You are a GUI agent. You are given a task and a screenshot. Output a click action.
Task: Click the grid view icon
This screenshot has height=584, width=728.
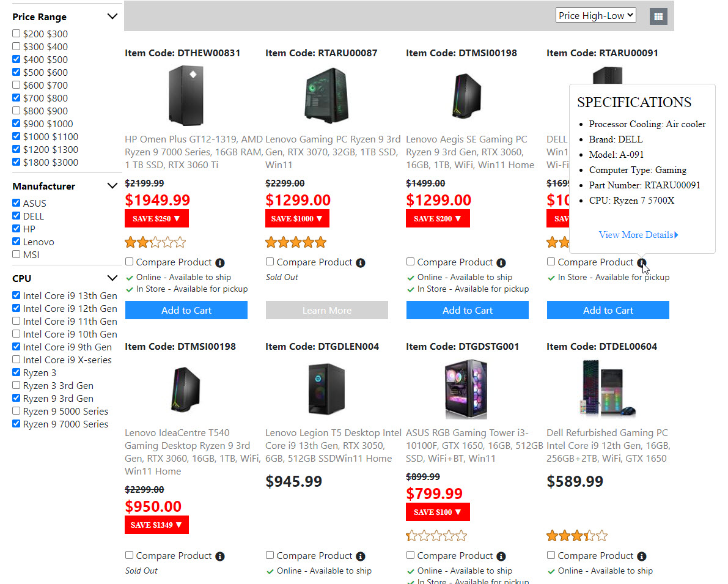[658, 17]
